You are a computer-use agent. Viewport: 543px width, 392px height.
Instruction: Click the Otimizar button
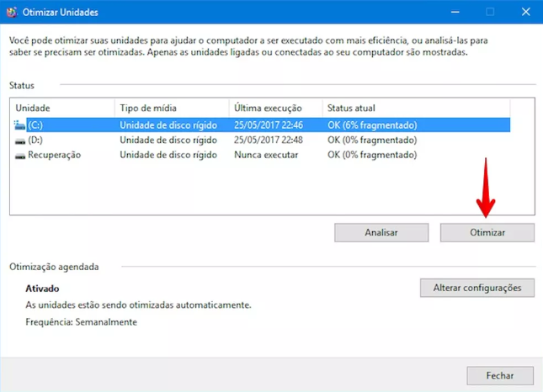tap(487, 232)
